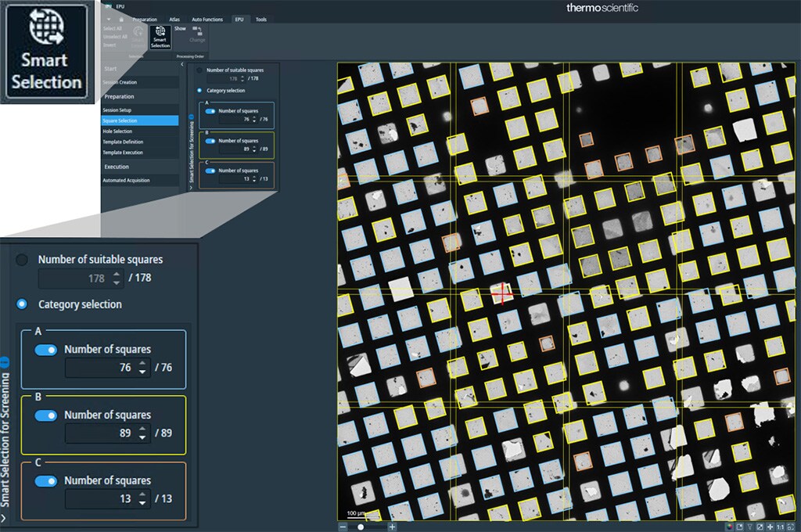
Task: Click the 1:1 actual size icon
Action: [x=780, y=527]
